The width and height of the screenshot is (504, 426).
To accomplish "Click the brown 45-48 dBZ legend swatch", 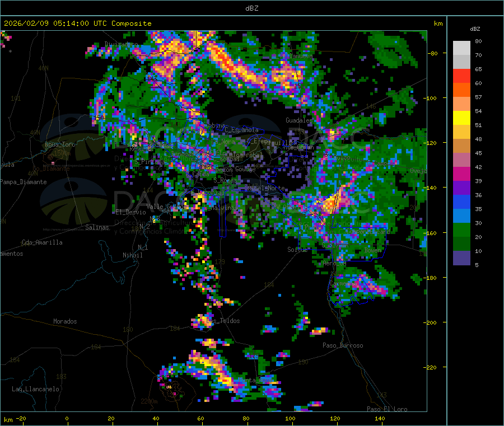I will pyautogui.click(x=461, y=146).
